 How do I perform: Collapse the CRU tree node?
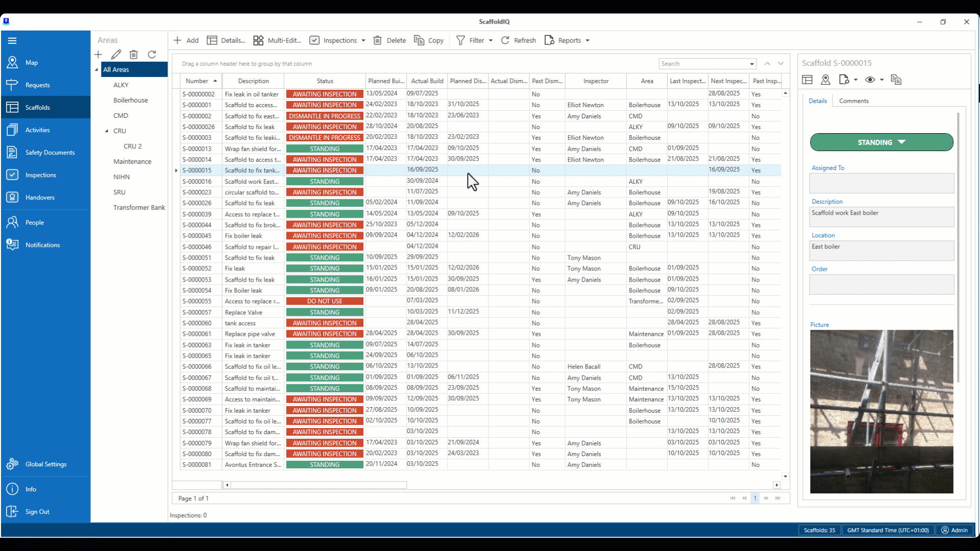[x=107, y=131]
